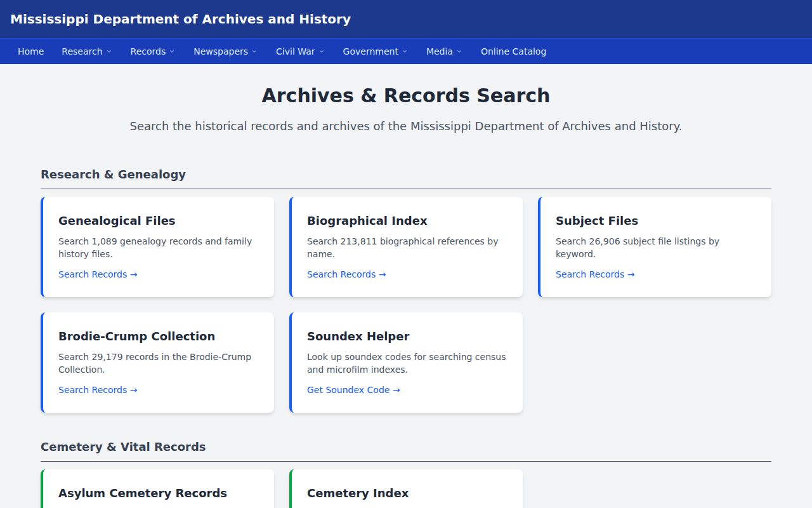Open the Genealogical Files card heading
Screen dimensions: 812x508
tap(117, 221)
